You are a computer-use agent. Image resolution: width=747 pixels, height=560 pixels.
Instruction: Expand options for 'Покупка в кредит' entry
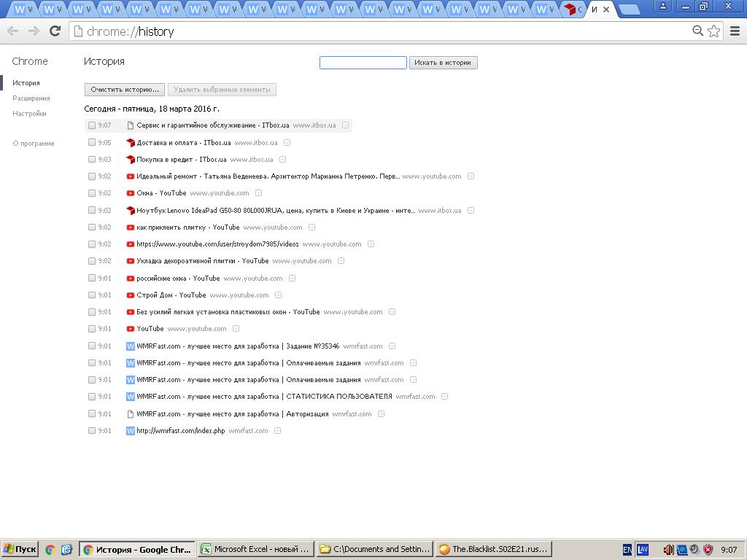[x=282, y=159]
